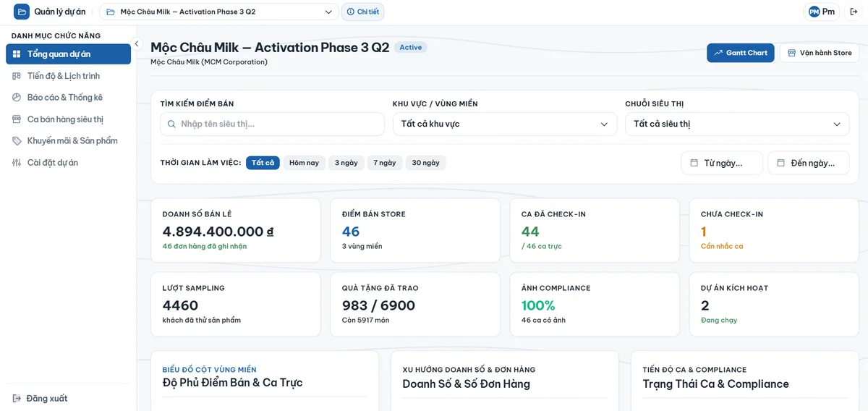
Task: Open the Tất cả khu vực dropdown
Action: (x=504, y=124)
